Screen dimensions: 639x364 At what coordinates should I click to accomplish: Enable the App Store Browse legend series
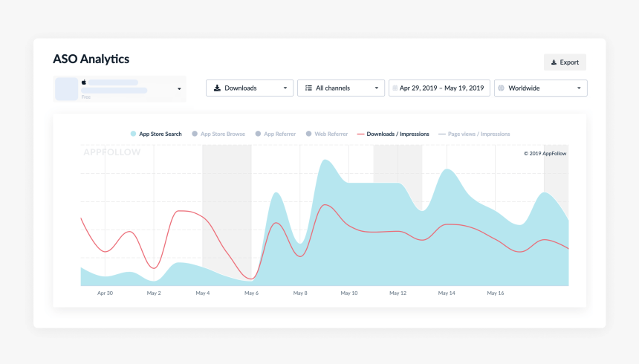[218, 134]
